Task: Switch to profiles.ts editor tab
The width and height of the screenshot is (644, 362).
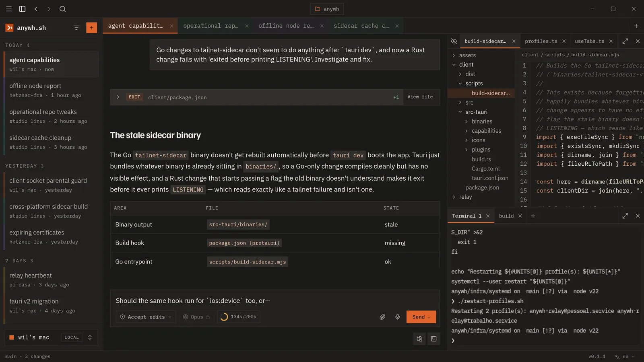Action: pos(541,41)
